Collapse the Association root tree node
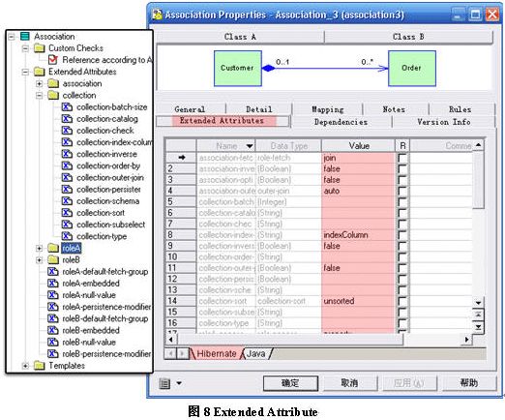505x420 pixels. (12, 37)
